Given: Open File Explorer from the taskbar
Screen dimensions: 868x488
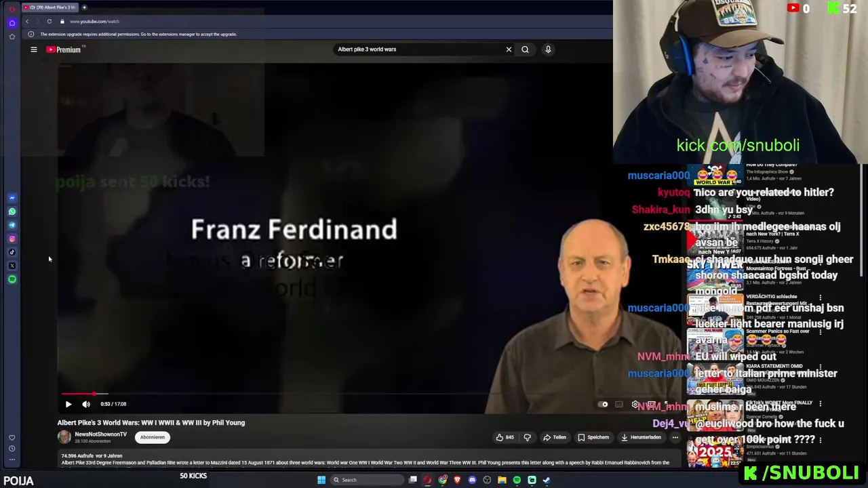Looking at the screenshot, I should [502, 480].
